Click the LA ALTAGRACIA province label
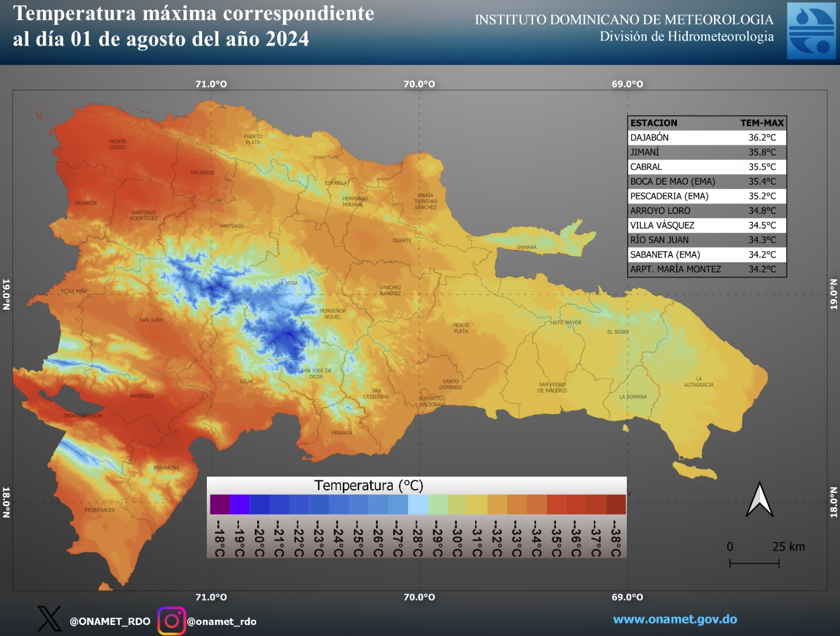This screenshot has width=840, height=636. pos(699,381)
